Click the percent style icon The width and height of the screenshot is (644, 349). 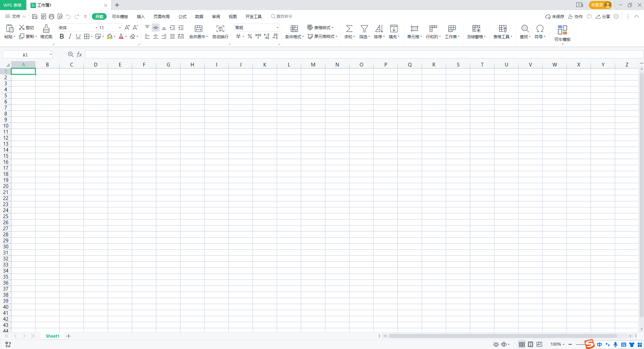click(x=250, y=36)
